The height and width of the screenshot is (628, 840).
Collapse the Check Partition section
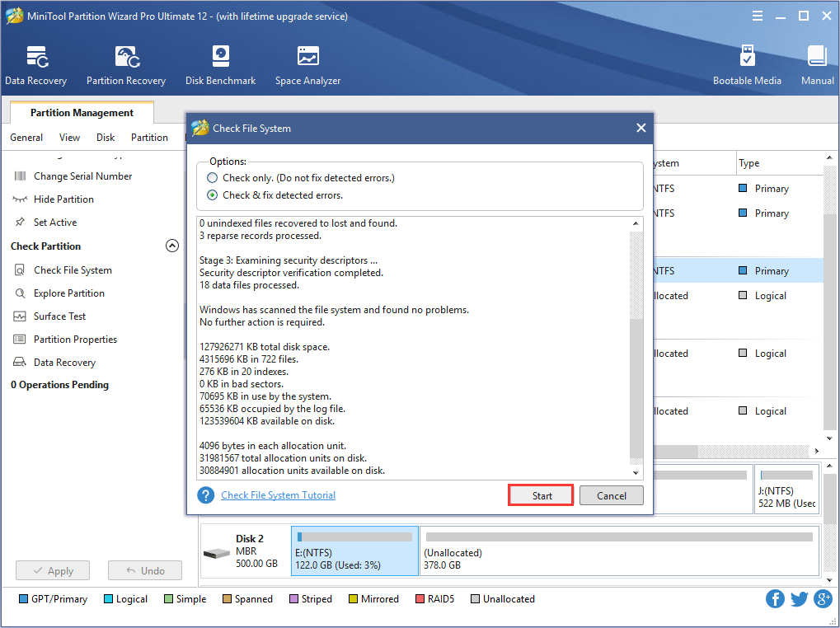point(172,245)
